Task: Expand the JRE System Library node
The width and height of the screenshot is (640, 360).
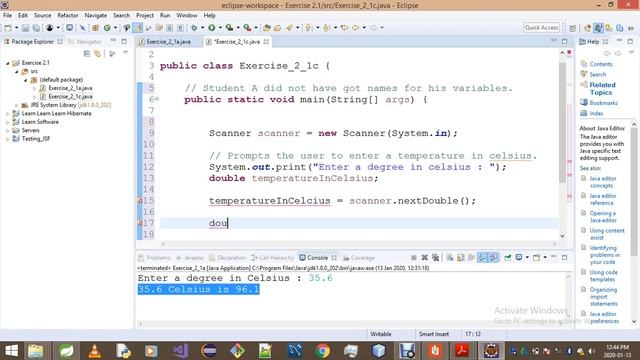Action: (x=16, y=105)
